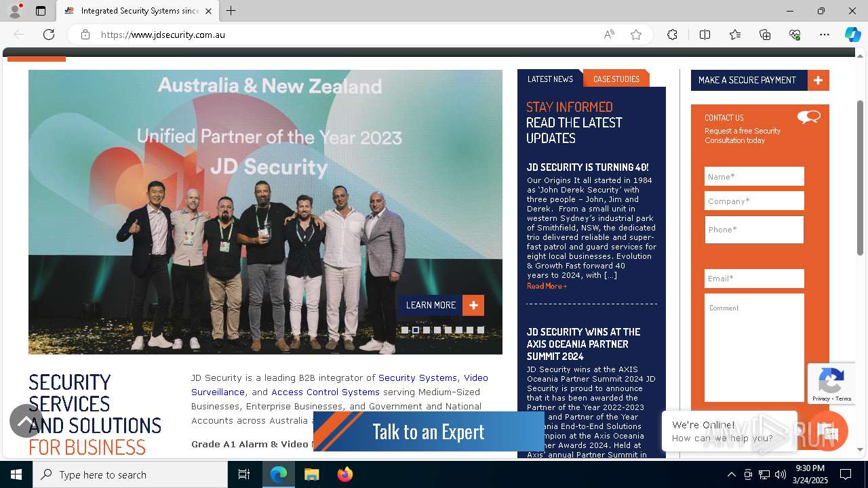Screen dimensions: 868x488
Task: Show hidden system tray icons
Action: pos(731,474)
